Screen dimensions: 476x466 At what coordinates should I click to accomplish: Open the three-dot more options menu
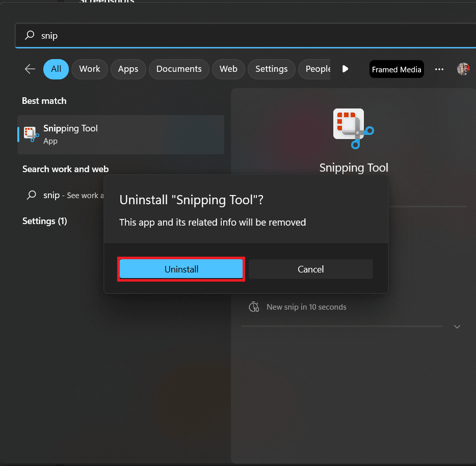click(439, 69)
